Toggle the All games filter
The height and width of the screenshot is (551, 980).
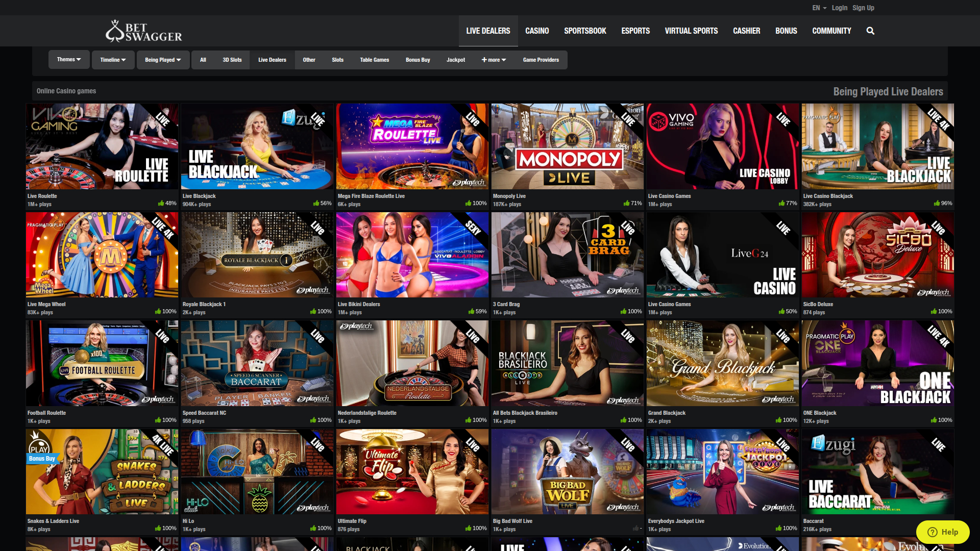pos(203,60)
